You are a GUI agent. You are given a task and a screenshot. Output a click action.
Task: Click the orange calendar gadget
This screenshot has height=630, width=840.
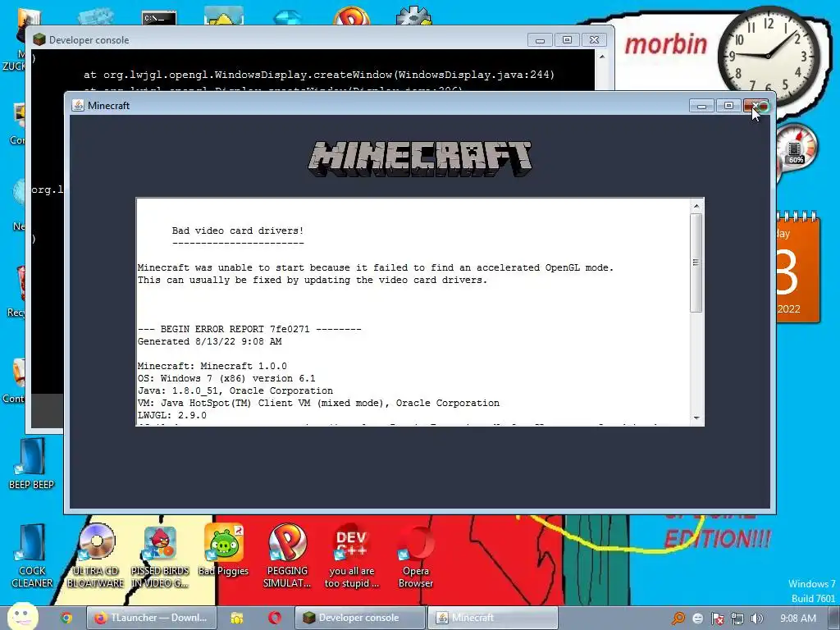tap(798, 268)
